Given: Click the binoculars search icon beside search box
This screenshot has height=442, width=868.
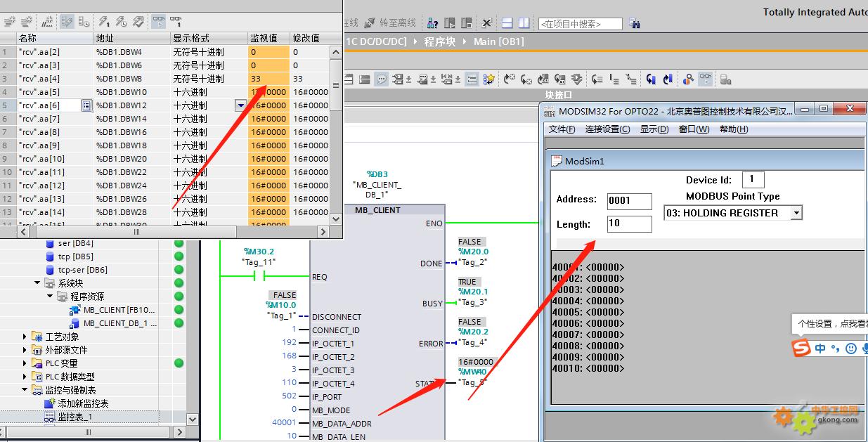Looking at the screenshot, I should pos(634,23).
